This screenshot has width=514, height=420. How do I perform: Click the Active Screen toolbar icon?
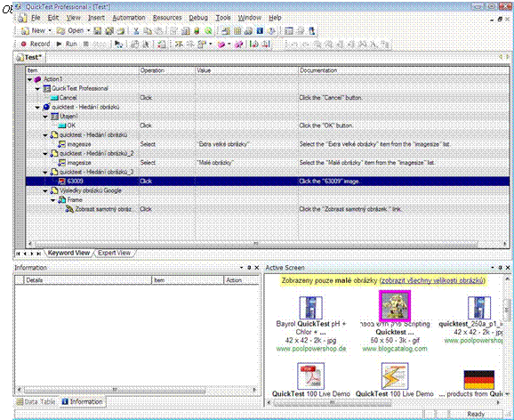tap(226, 31)
